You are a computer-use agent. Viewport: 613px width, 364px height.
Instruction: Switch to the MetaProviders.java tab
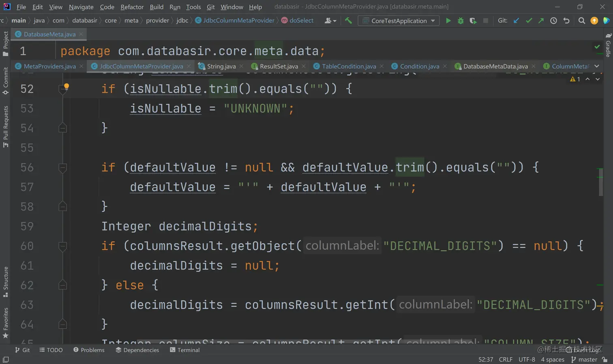point(49,66)
